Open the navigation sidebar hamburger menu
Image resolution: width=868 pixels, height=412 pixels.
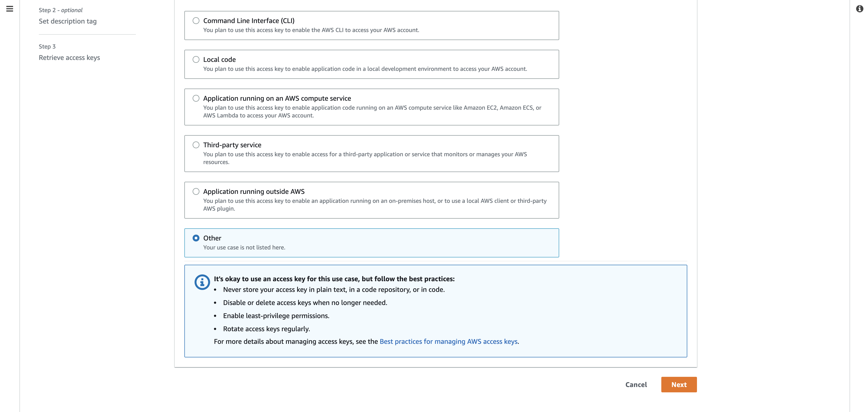[9, 9]
